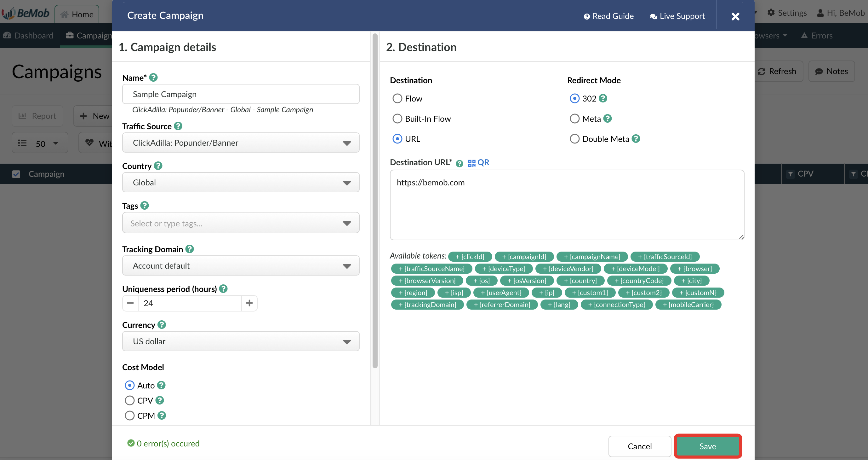
Task: Open the Meta redirect help icon
Action: [x=608, y=118]
